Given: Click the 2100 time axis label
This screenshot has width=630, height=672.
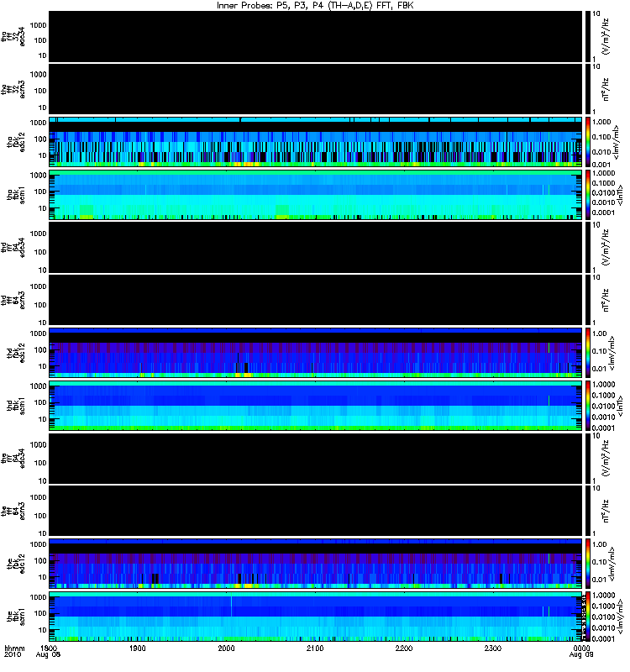Looking at the screenshot, I should pos(315,648).
